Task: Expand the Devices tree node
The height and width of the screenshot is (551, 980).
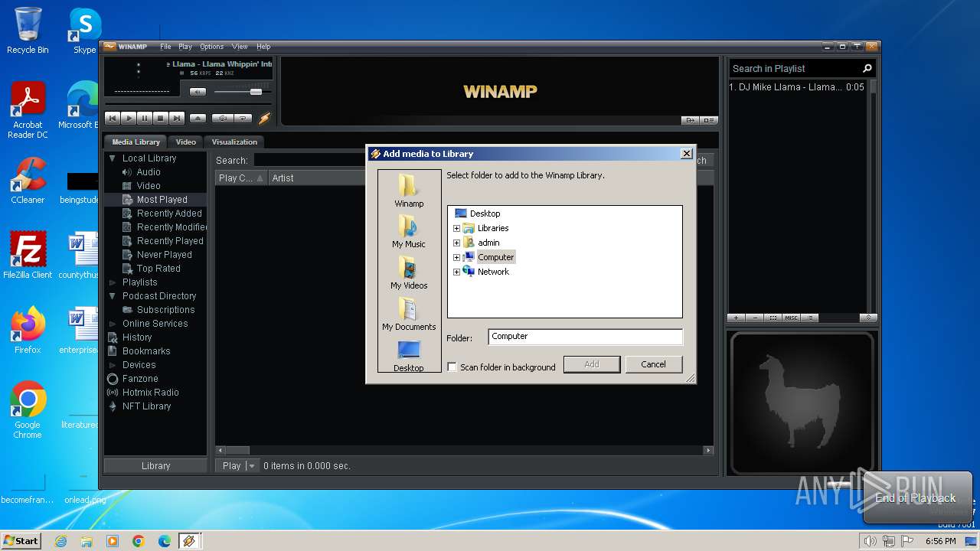Action: pyautogui.click(x=113, y=365)
